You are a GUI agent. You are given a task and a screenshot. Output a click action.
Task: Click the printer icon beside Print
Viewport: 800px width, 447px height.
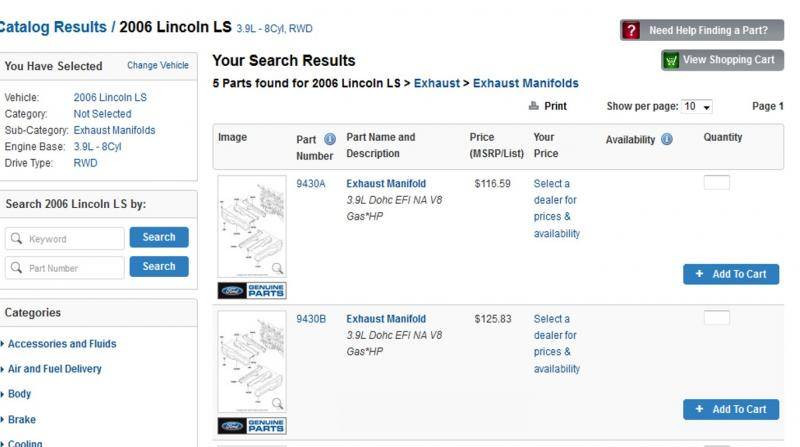[x=535, y=106]
